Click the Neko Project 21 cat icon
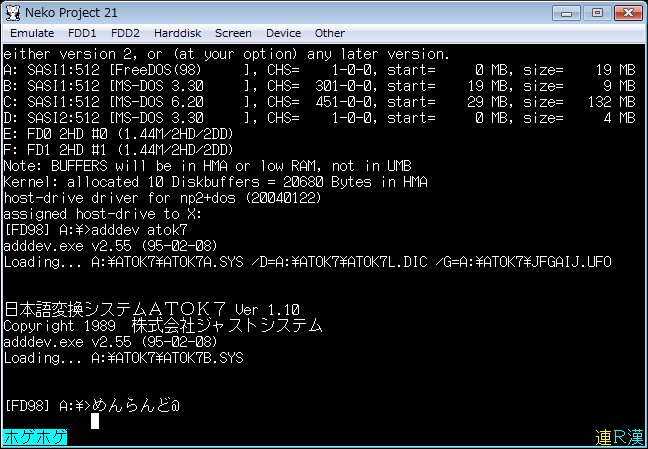648x449 pixels. pos(13,13)
